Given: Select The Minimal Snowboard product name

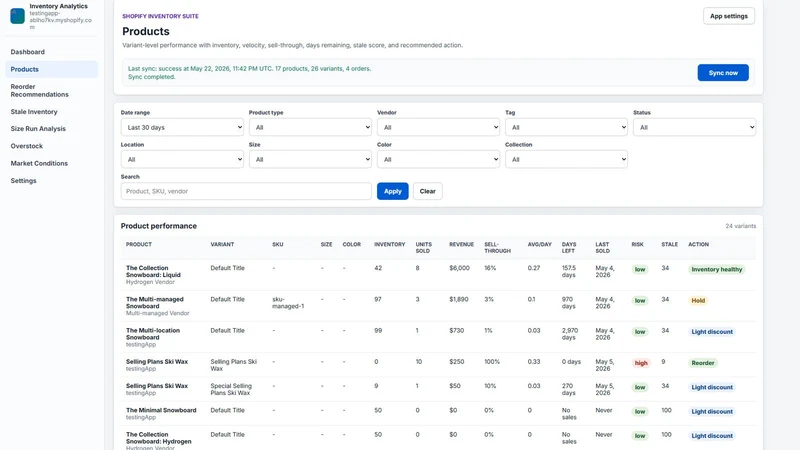Looking at the screenshot, I should click(161, 410).
